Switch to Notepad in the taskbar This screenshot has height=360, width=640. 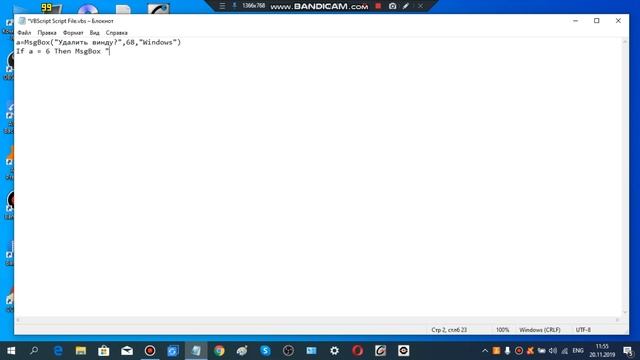pos(196,351)
